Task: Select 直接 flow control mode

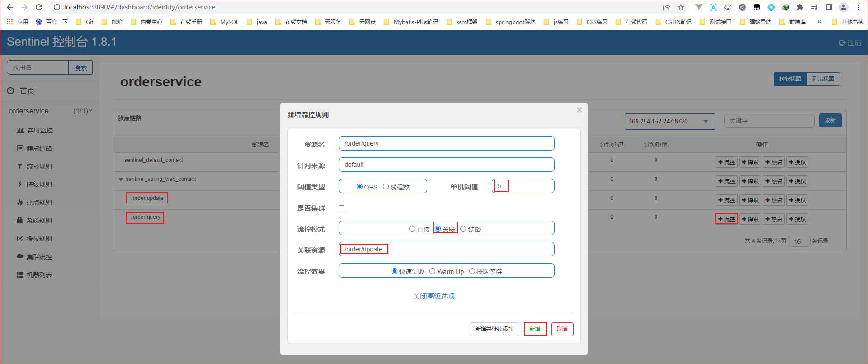Action: click(412, 229)
